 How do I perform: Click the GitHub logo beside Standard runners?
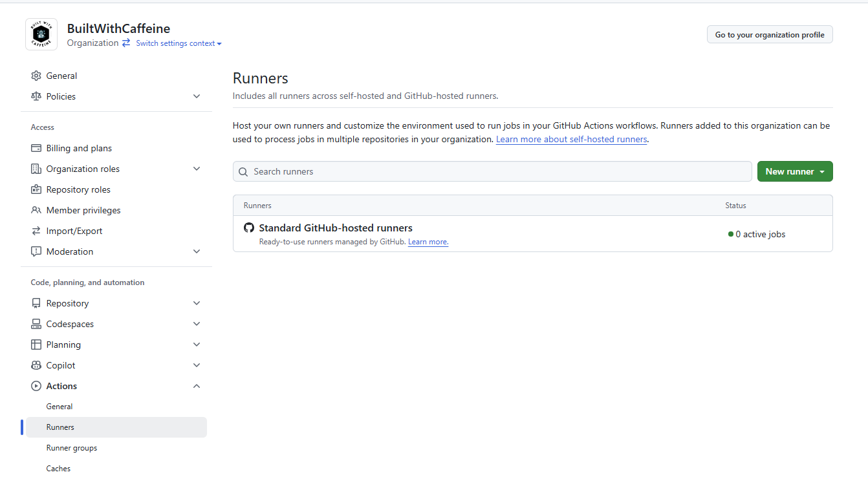tap(249, 228)
